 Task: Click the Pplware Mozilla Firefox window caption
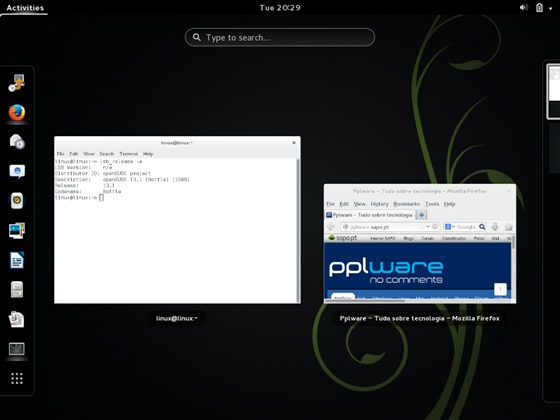[x=419, y=318]
